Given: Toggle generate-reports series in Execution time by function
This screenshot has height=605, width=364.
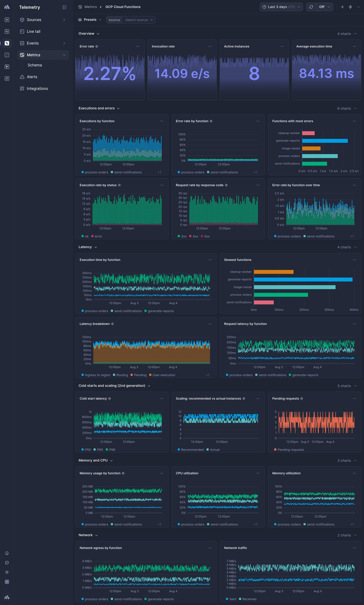Looking at the screenshot, I should point(159,311).
